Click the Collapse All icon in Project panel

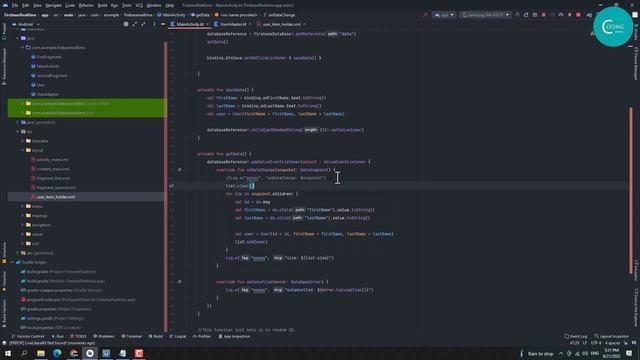pos(143,24)
